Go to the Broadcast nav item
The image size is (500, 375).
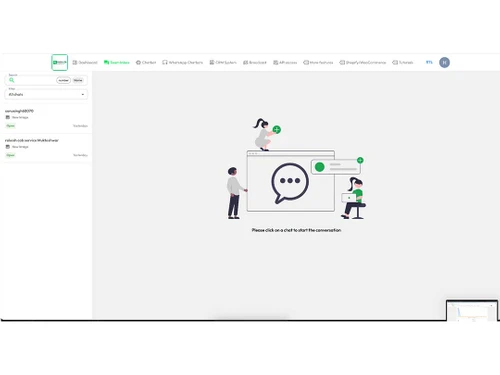[255, 62]
